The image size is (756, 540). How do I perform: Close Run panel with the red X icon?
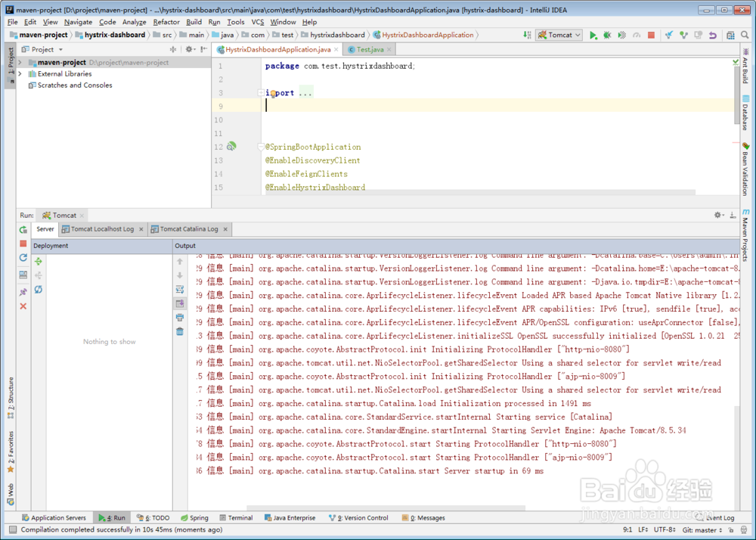coord(23,306)
